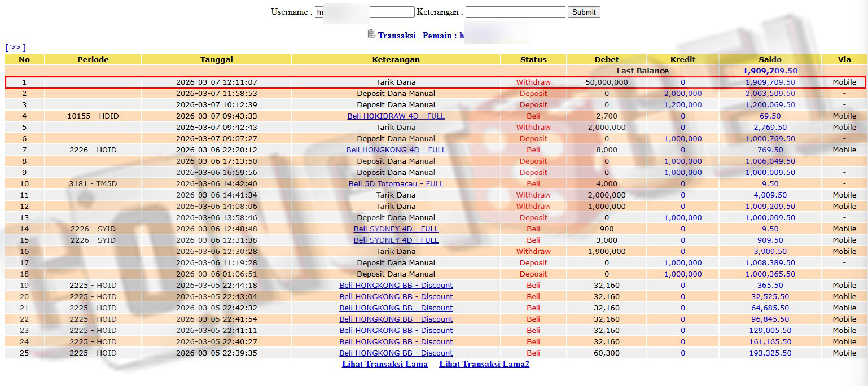Open Beli SYDNEY 4D - FULL in row 15
Viewport: 868px width, 386px height.
click(396, 240)
